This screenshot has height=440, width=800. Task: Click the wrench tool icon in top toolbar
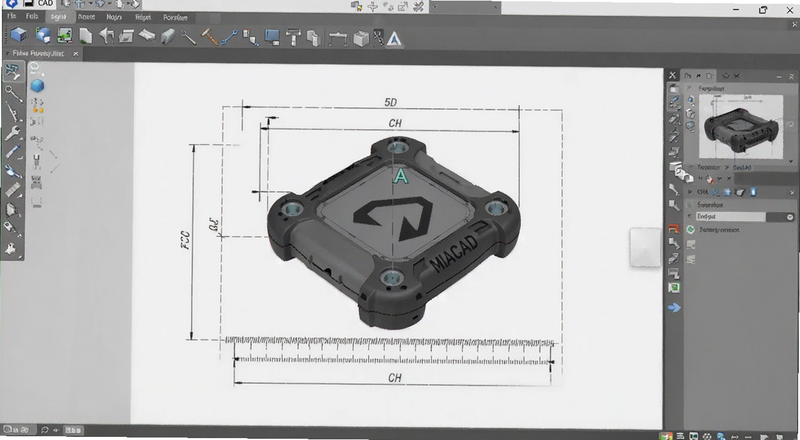click(188, 37)
